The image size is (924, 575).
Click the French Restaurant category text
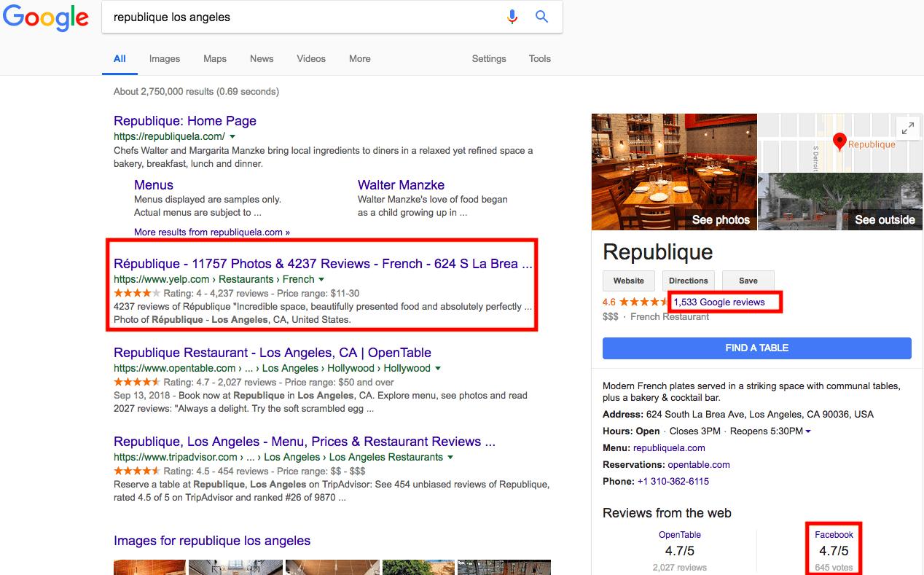coord(670,317)
